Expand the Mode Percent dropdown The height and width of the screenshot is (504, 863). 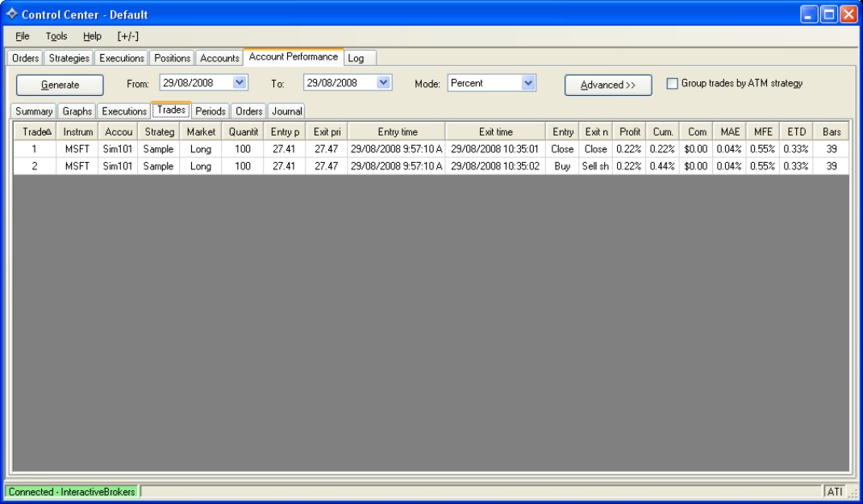pos(527,83)
